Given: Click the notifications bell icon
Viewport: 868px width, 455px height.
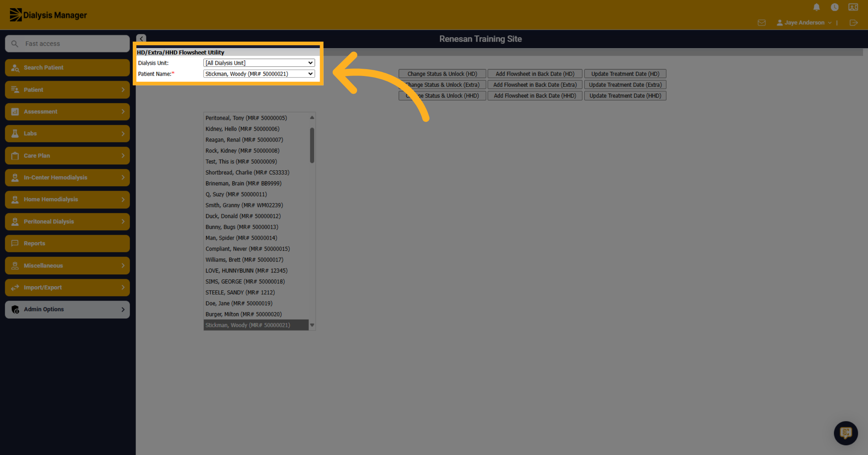Looking at the screenshot, I should point(816,7).
